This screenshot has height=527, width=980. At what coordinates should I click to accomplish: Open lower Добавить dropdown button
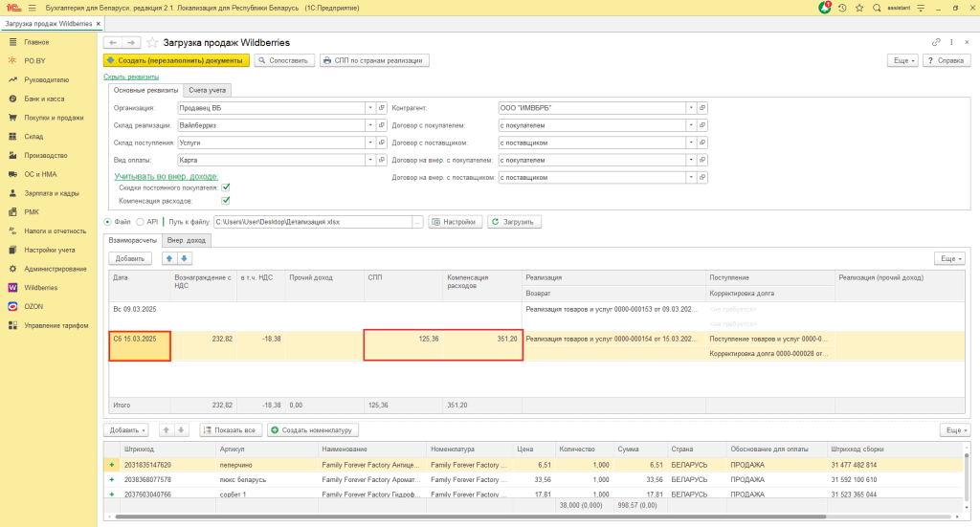(127, 430)
